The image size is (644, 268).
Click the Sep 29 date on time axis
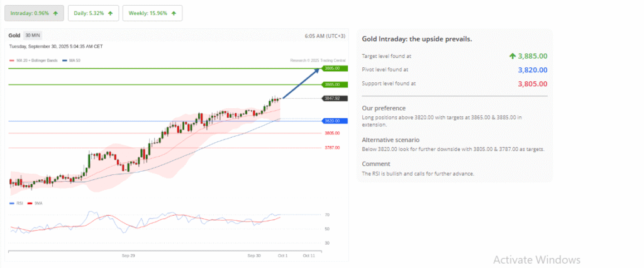pyautogui.click(x=128, y=255)
